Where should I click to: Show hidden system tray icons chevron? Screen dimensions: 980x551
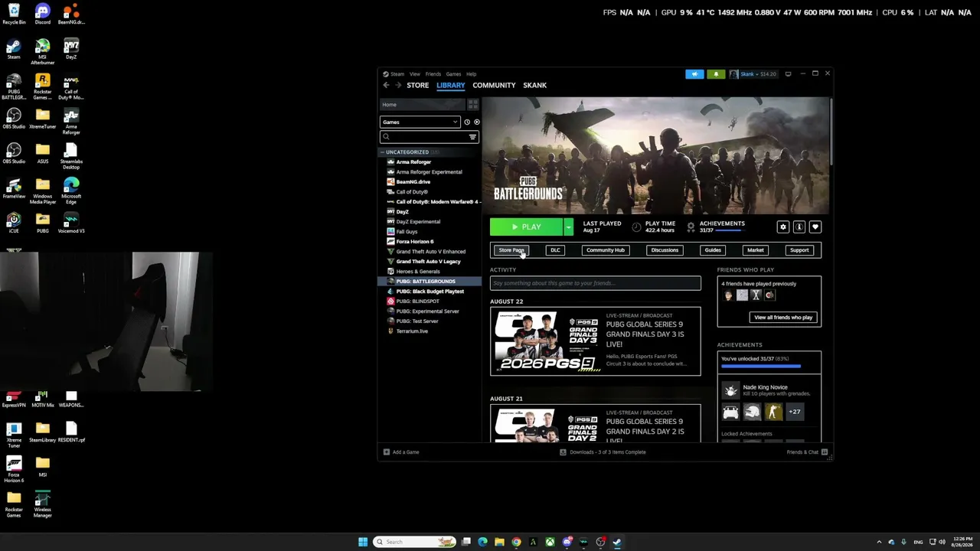tap(879, 542)
